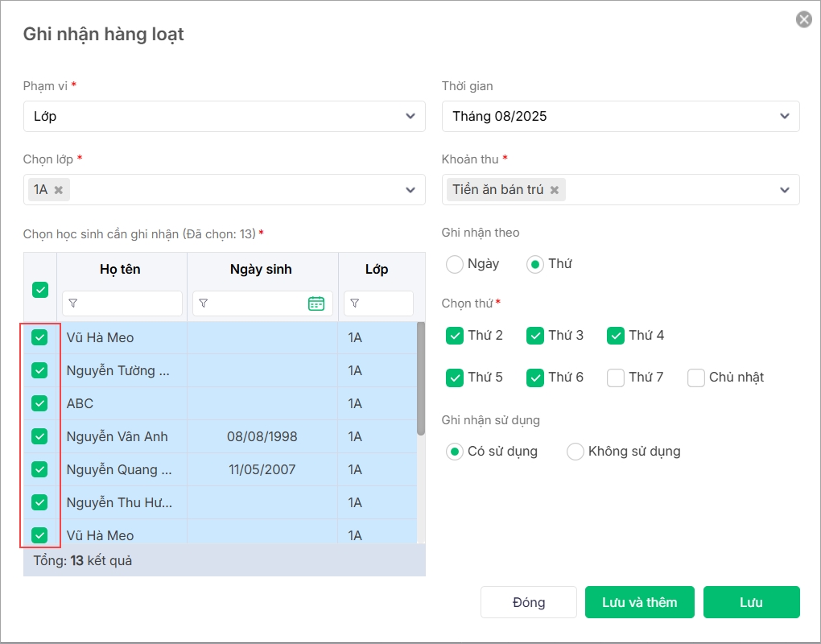Click the Họ tên filter icon
Screen dimensions: 821x644
click(x=73, y=303)
